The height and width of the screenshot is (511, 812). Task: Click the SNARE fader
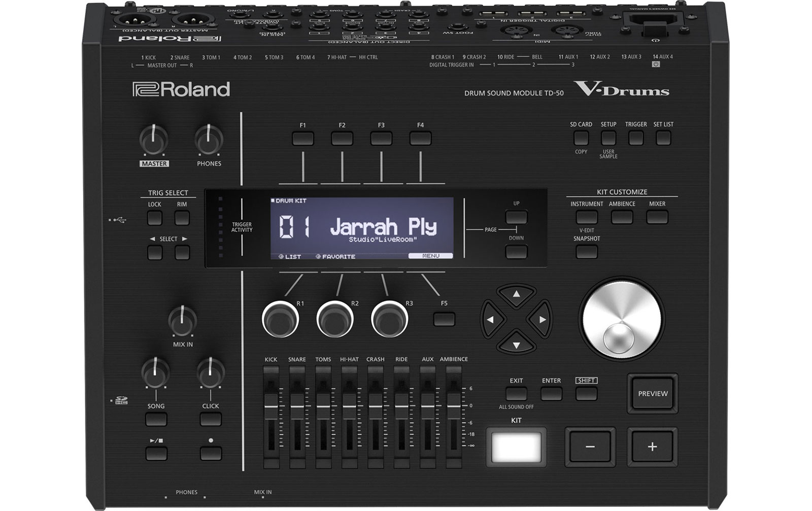coord(297,406)
